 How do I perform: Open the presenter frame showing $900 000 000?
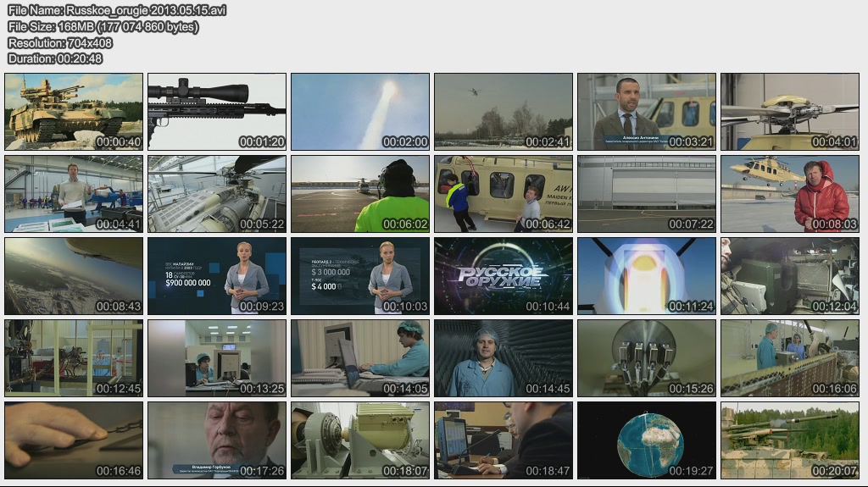(217, 276)
